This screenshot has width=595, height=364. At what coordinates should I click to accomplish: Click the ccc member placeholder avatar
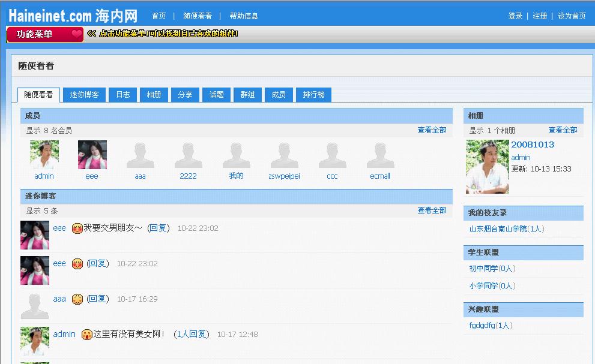coord(333,155)
